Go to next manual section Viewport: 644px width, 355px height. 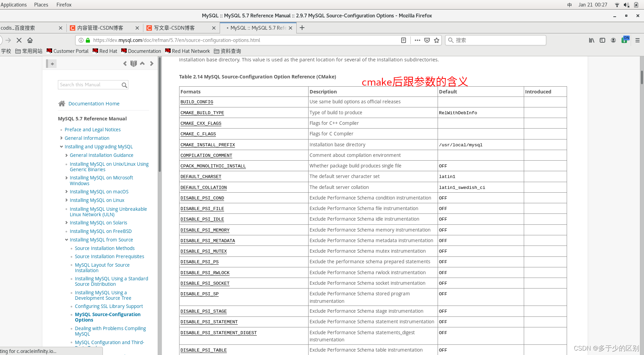pos(152,63)
